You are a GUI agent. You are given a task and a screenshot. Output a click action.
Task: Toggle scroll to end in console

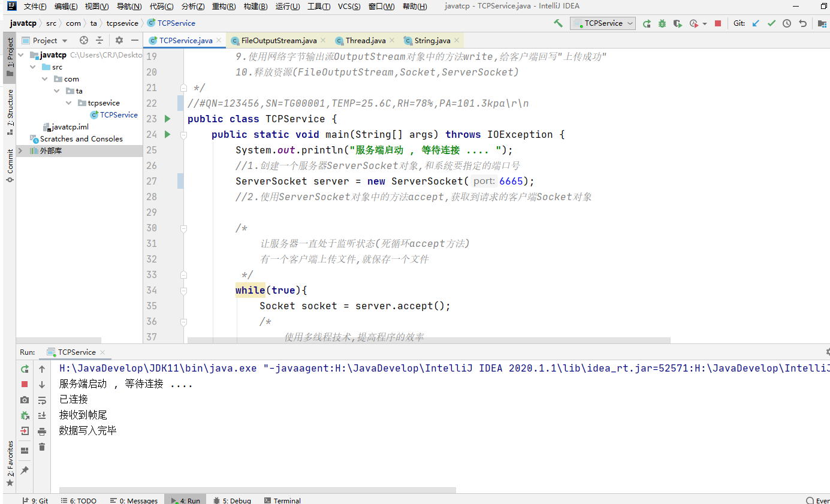(41, 415)
